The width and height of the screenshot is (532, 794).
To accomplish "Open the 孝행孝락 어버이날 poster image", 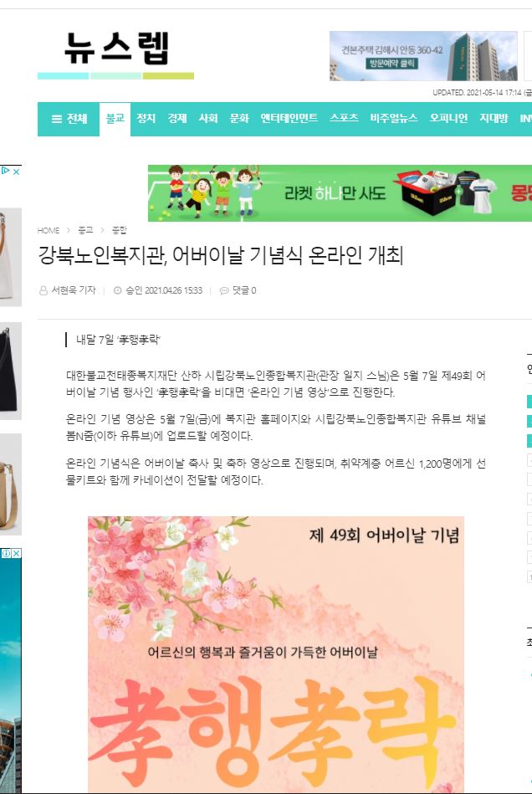I will coord(276,653).
